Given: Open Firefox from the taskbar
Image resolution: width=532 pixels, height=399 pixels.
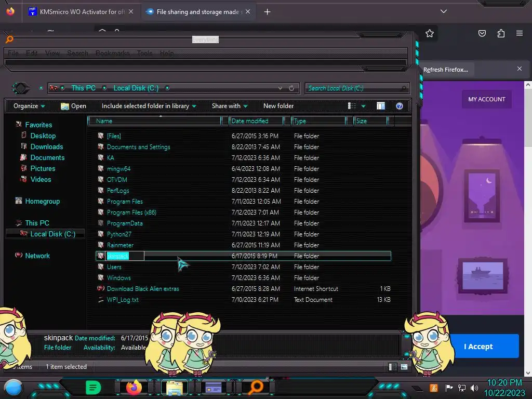Looking at the screenshot, I should click(x=134, y=388).
